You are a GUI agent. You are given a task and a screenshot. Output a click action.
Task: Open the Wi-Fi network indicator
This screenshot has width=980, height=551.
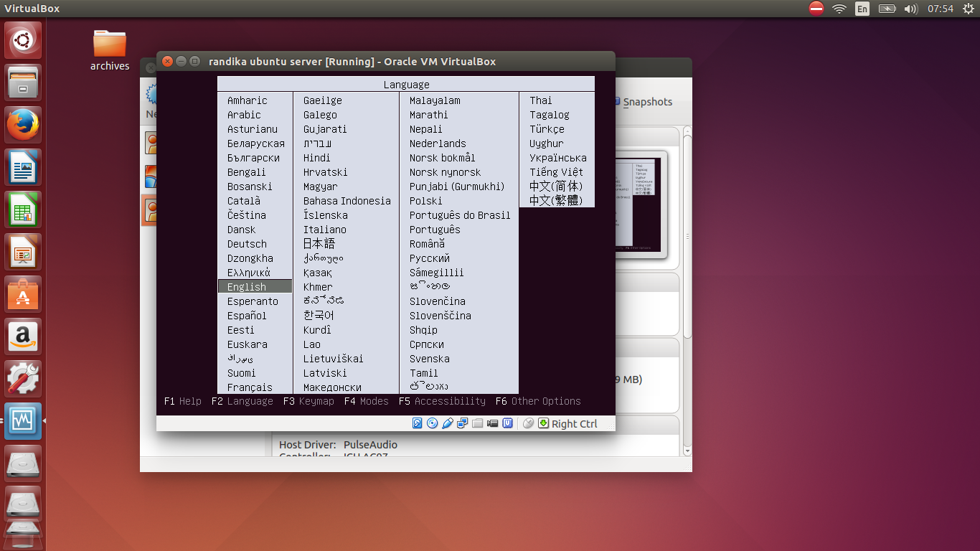click(x=839, y=9)
